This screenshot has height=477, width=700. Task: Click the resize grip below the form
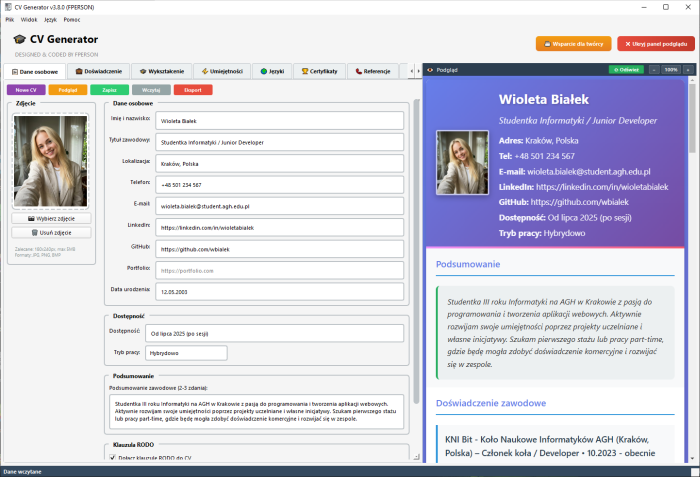[x=417, y=456]
